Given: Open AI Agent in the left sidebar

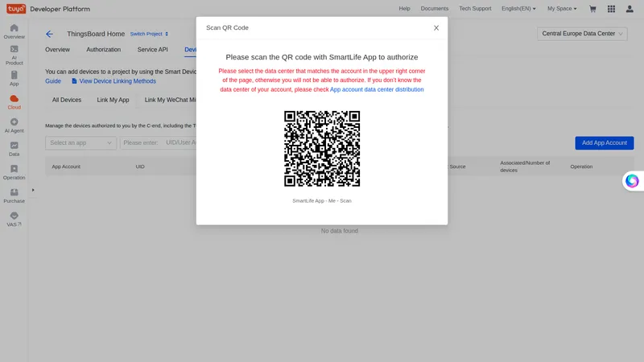Looking at the screenshot, I should click(x=14, y=125).
